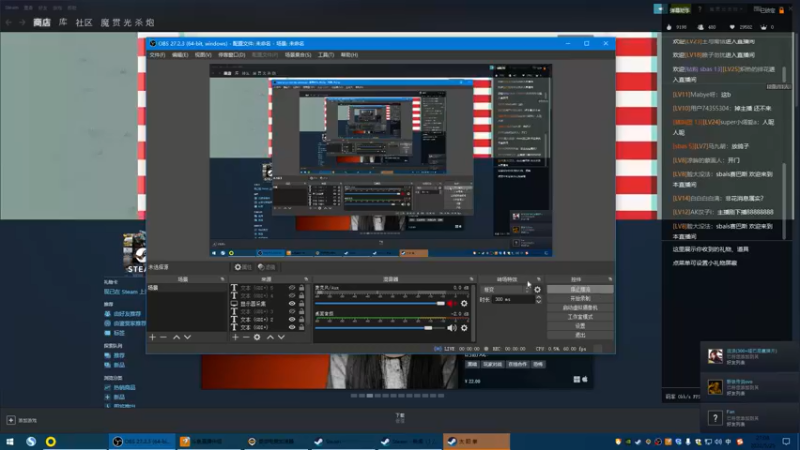Viewport: 800px width, 450px height.
Task: Move source up in sources toolbar
Action: pyautogui.click(x=270, y=337)
